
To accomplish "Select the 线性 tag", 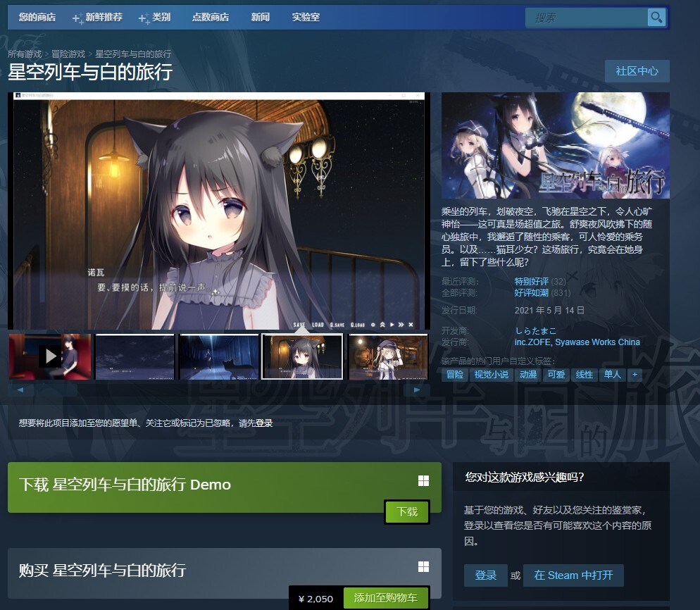I will pyautogui.click(x=585, y=375).
